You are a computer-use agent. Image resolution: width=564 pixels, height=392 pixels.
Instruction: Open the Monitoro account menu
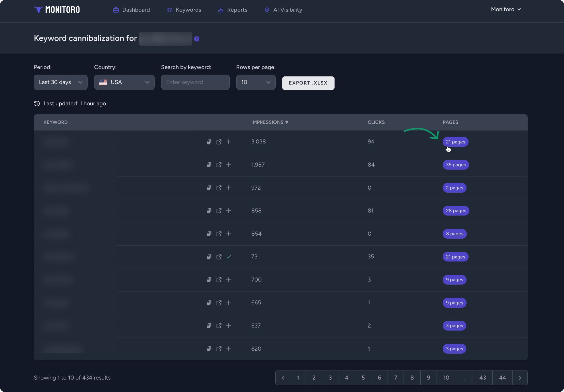point(506,9)
